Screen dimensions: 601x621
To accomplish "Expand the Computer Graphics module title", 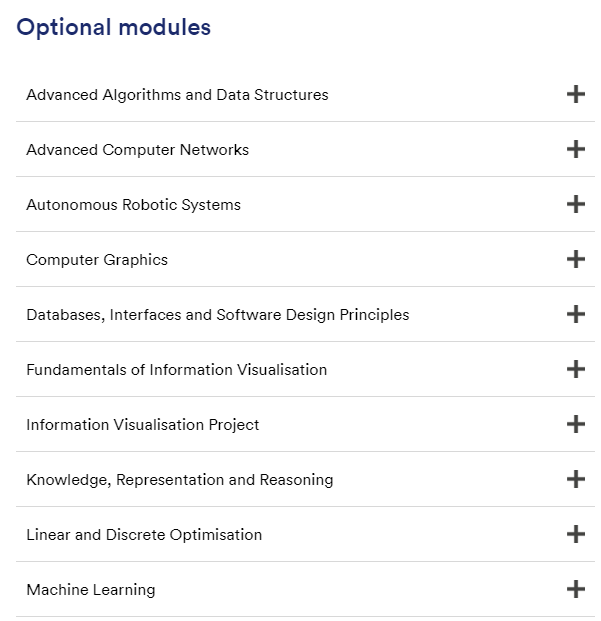I will (x=97, y=260).
